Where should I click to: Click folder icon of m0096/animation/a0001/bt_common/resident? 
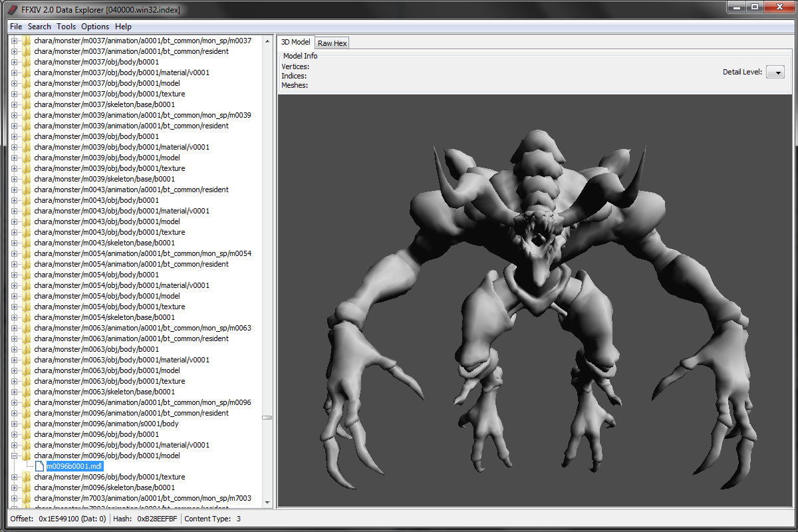[x=27, y=413]
